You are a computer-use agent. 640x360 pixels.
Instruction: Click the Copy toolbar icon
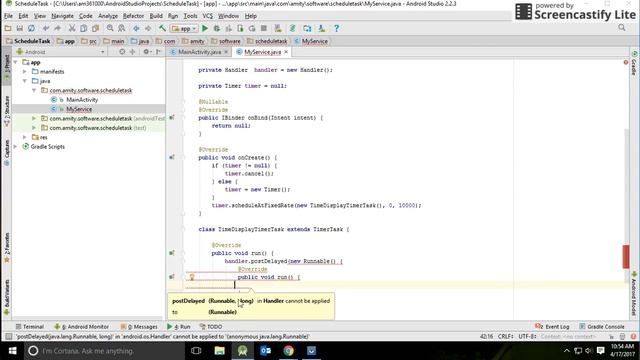point(84,28)
